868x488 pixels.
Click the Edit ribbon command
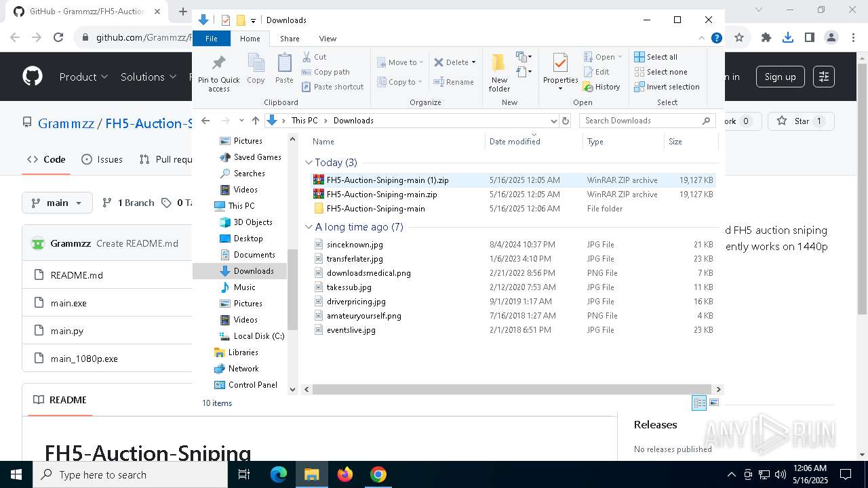tap(596, 72)
